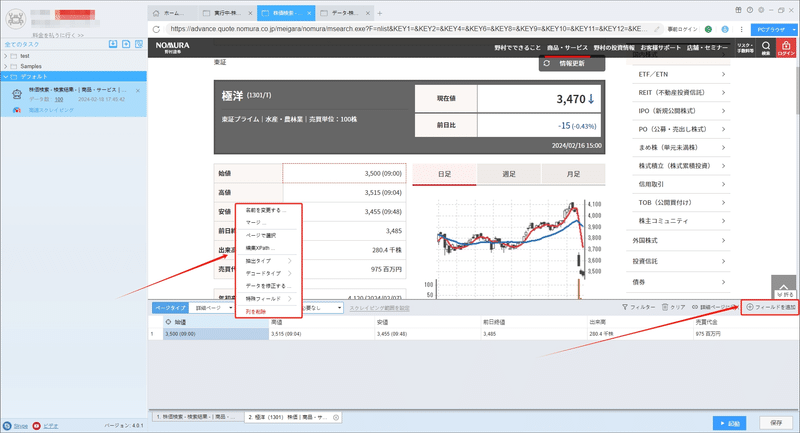Image resolution: width=800 pixels, height=433 pixels.
Task: Switch to the 週足 chart tab
Action: point(509,174)
